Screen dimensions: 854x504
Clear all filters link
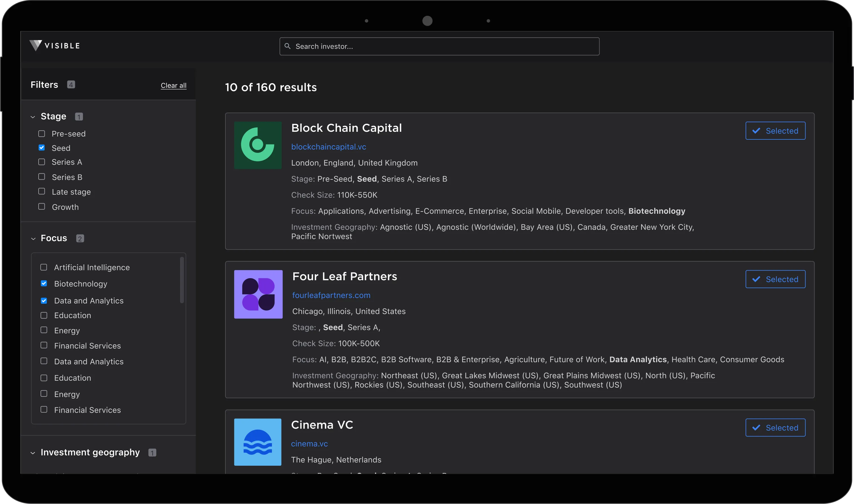click(x=174, y=86)
